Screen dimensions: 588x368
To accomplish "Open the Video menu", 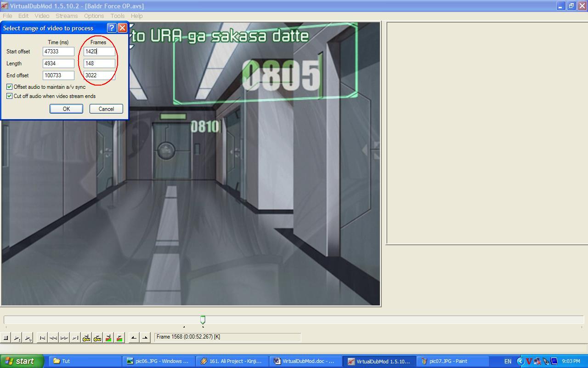I will (42, 16).
